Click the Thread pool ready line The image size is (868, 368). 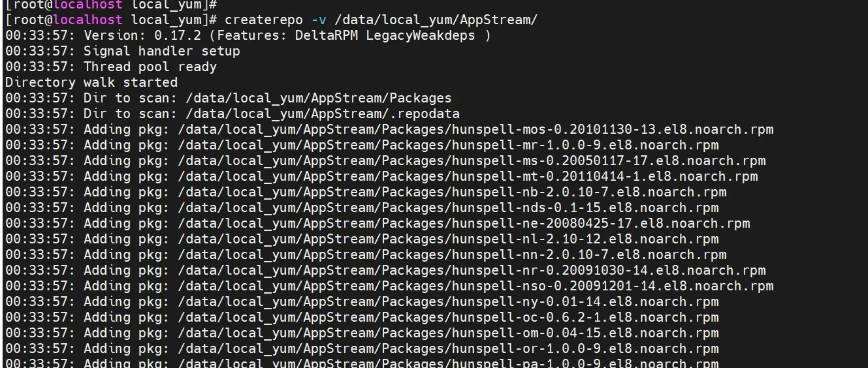(150, 67)
